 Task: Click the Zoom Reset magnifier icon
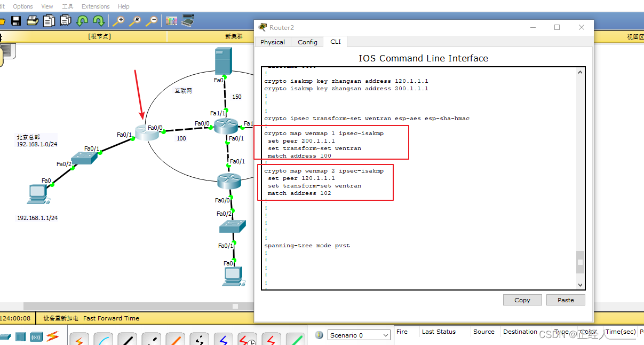pyautogui.click(x=135, y=21)
